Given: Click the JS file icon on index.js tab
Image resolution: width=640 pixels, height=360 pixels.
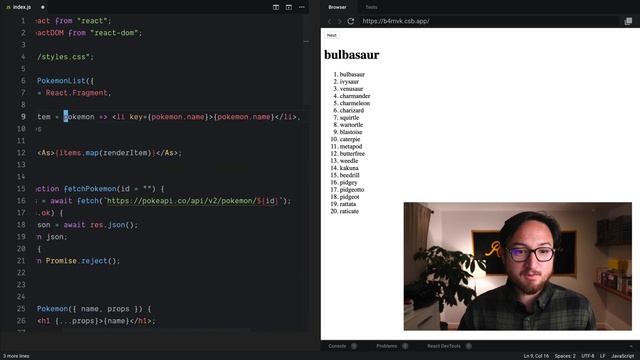Looking at the screenshot, I should coord(8,7).
